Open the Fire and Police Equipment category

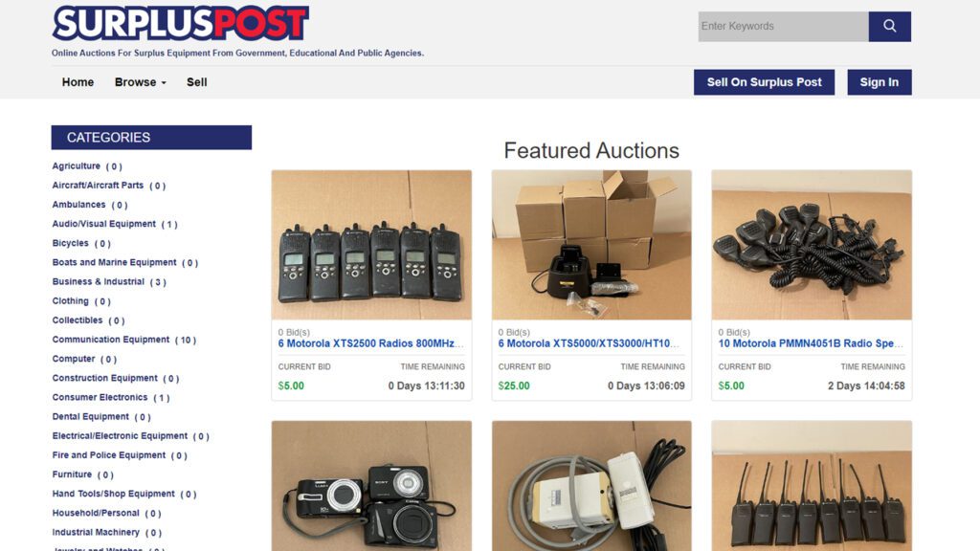(109, 455)
